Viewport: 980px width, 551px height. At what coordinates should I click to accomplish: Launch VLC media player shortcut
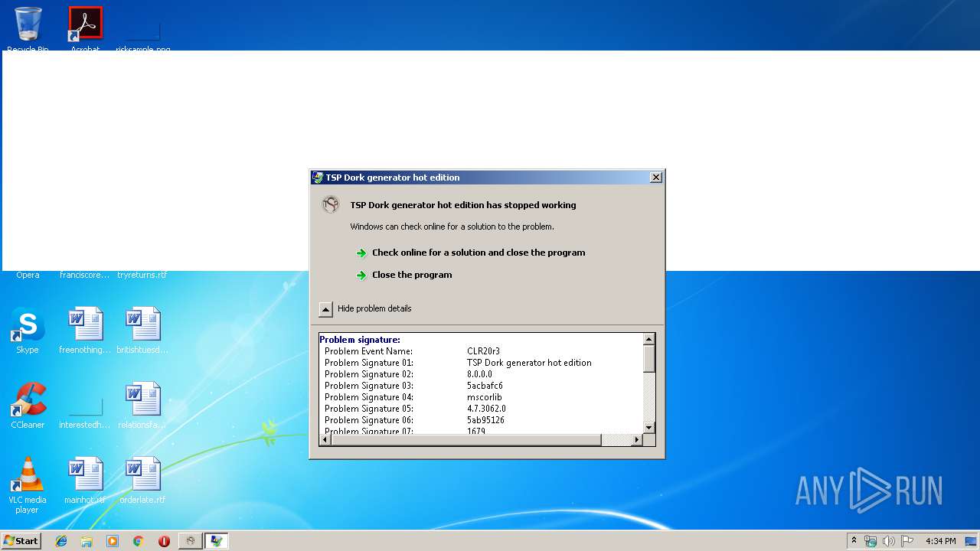coord(28,484)
